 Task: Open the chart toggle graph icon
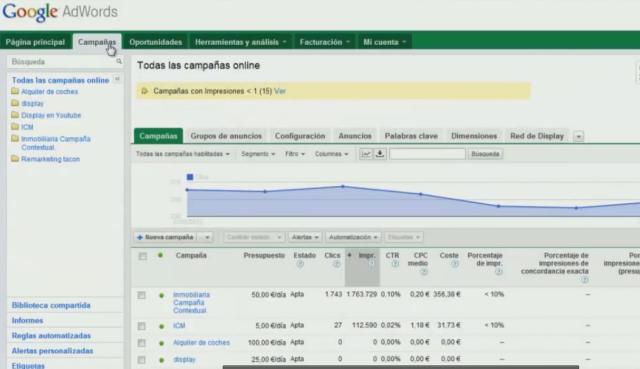(x=366, y=154)
